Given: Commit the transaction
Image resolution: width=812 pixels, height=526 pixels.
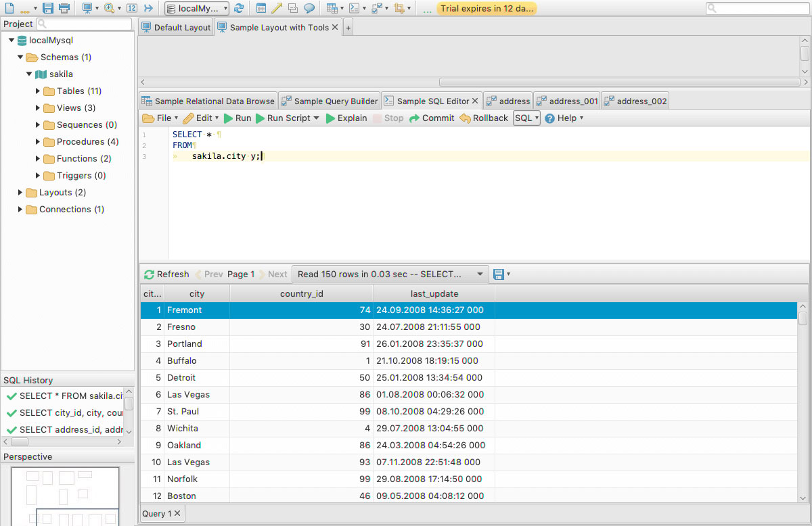Looking at the screenshot, I should tap(432, 118).
